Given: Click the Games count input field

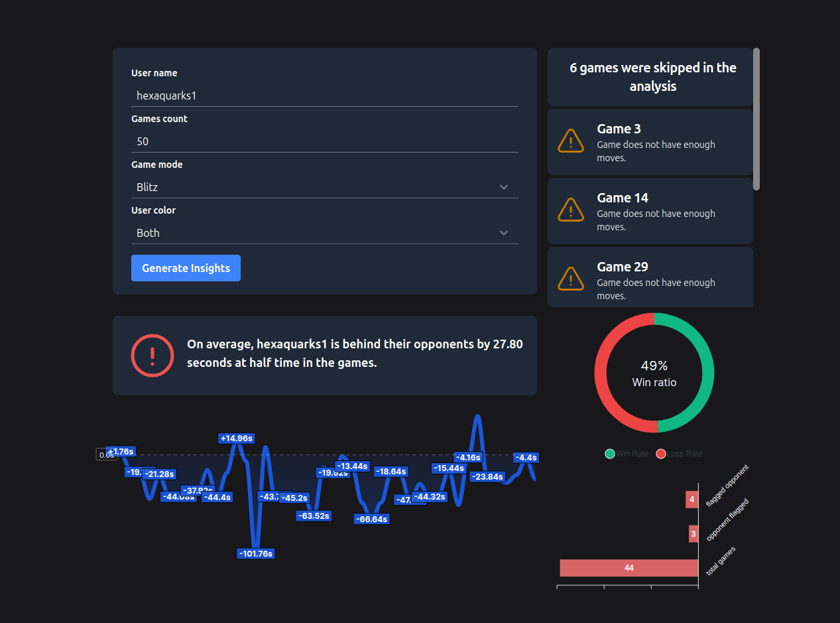Looking at the screenshot, I should tap(324, 141).
